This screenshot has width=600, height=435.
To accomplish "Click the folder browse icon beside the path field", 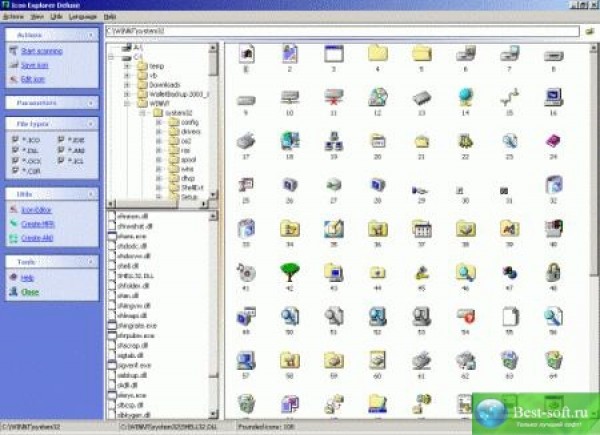I will tap(590, 31).
